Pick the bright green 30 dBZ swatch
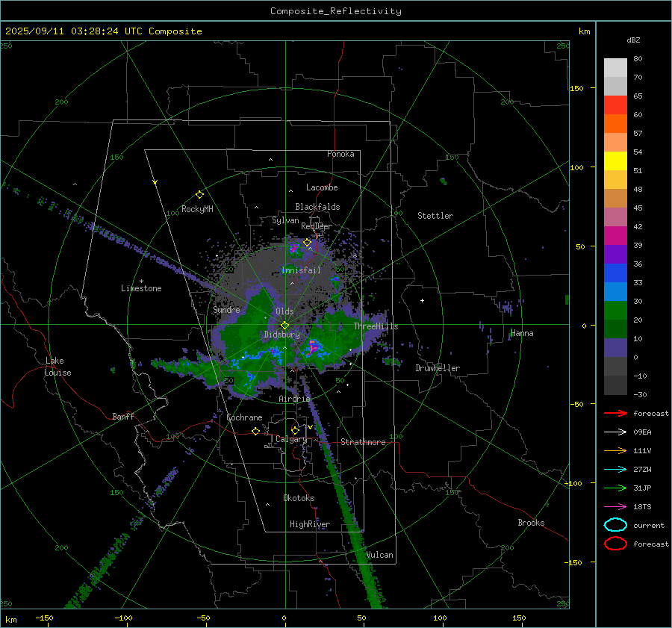This screenshot has width=672, height=628. [x=615, y=310]
